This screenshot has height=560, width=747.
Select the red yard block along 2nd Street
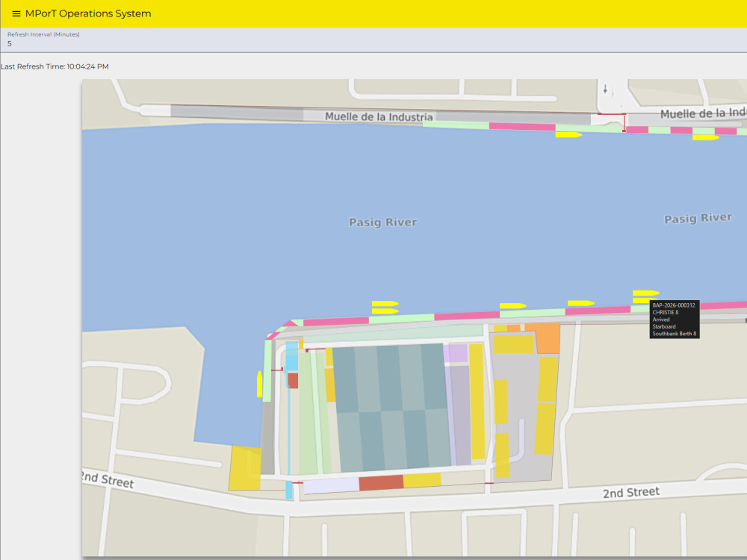[381, 482]
